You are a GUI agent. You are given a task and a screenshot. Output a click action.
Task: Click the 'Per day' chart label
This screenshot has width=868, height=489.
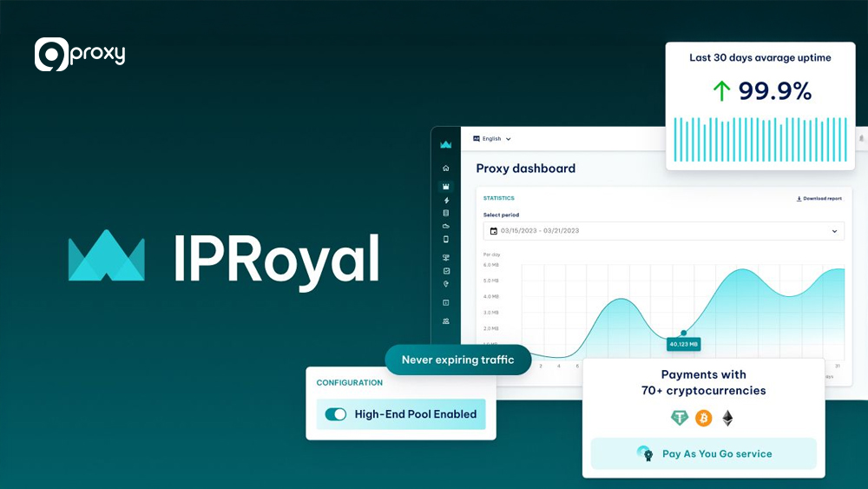coord(491,254)
